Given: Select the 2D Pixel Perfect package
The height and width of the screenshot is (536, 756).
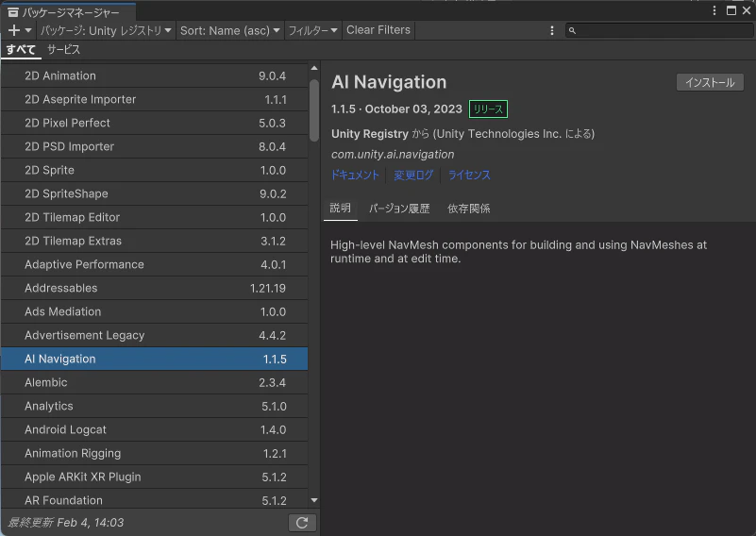Looking at the screenshot, I should click(154, 123).
